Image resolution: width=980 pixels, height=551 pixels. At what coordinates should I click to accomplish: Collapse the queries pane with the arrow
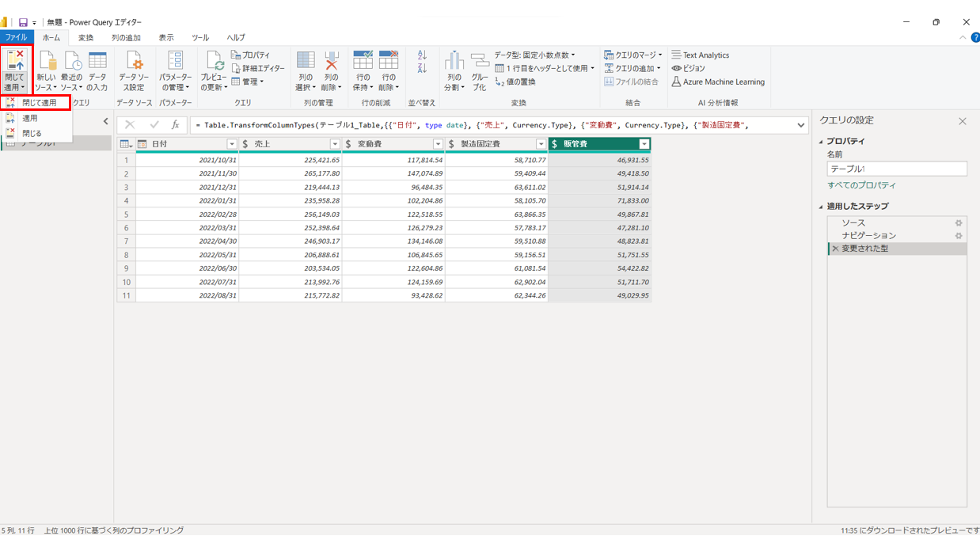coord(106,121)
